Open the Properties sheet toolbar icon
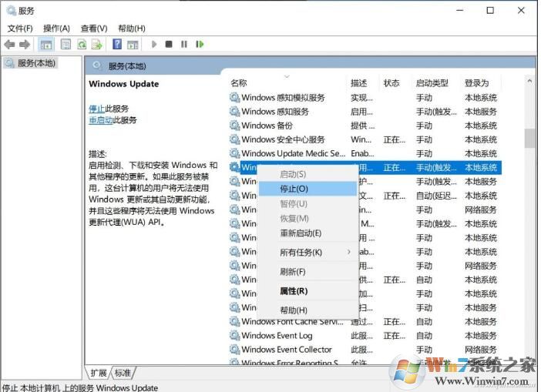Image resolution: width=541 pixels, height=392 pixels. [66, 44]
